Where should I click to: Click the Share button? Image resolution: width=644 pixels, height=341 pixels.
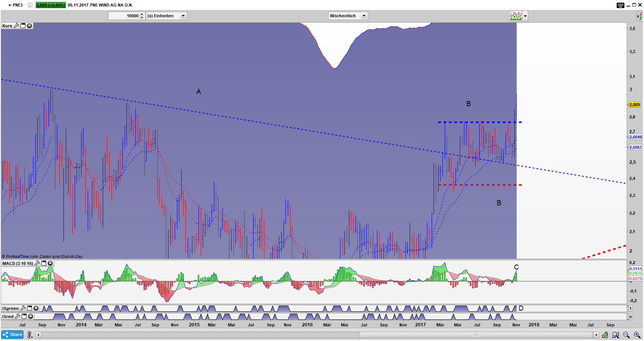click(13, 335)
